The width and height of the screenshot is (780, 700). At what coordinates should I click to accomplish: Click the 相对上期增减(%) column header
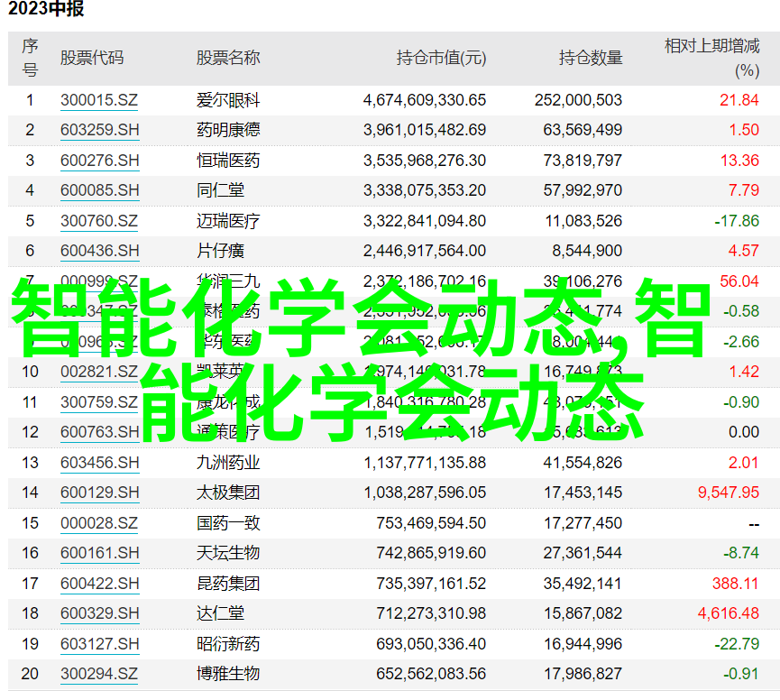click(712, 59)
